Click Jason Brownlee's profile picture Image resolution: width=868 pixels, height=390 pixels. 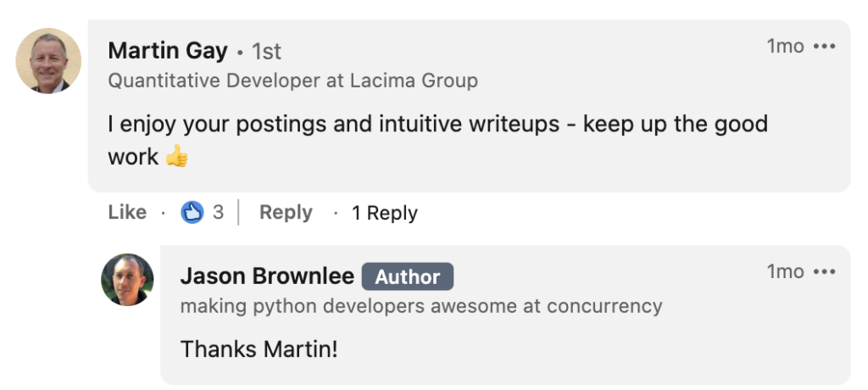(127, 280)
